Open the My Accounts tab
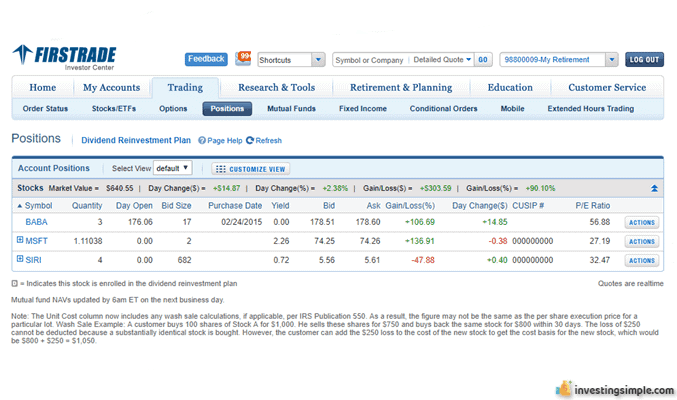The width and height of the screenshot is (677, 400). click(x=112, y=88)
